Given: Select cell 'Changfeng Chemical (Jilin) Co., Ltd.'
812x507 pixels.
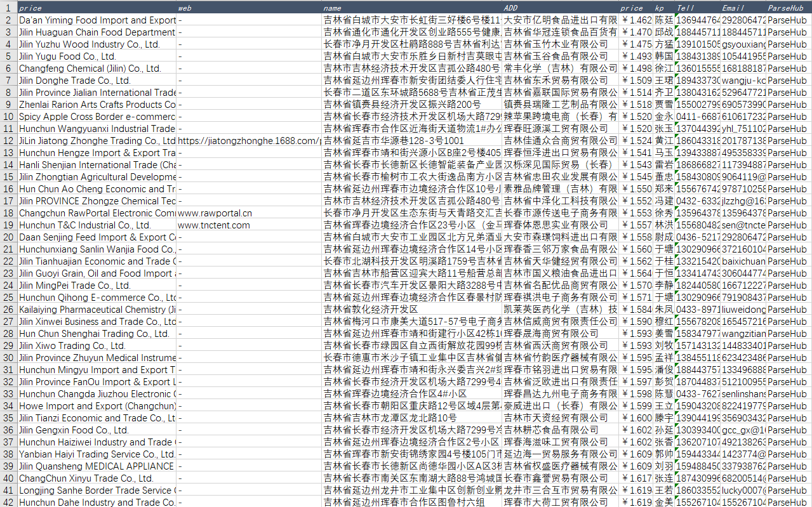Looking at the screenshot, I should (x=97, y=69).
